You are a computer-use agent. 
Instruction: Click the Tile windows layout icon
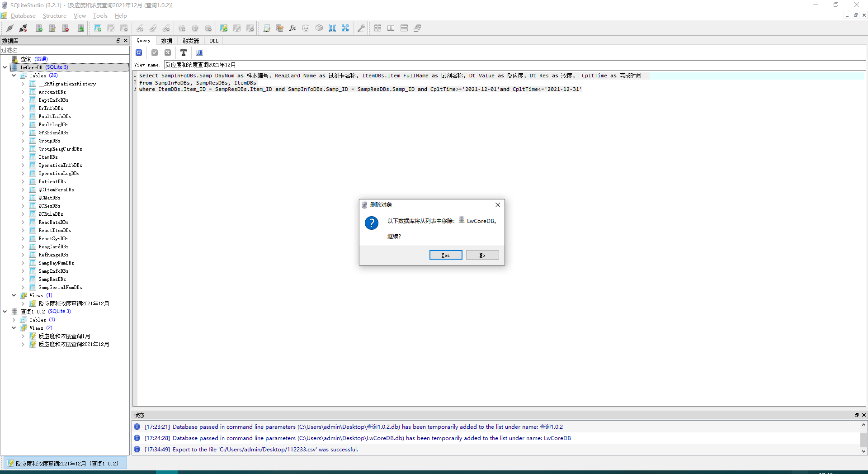[x=378, y=28]
